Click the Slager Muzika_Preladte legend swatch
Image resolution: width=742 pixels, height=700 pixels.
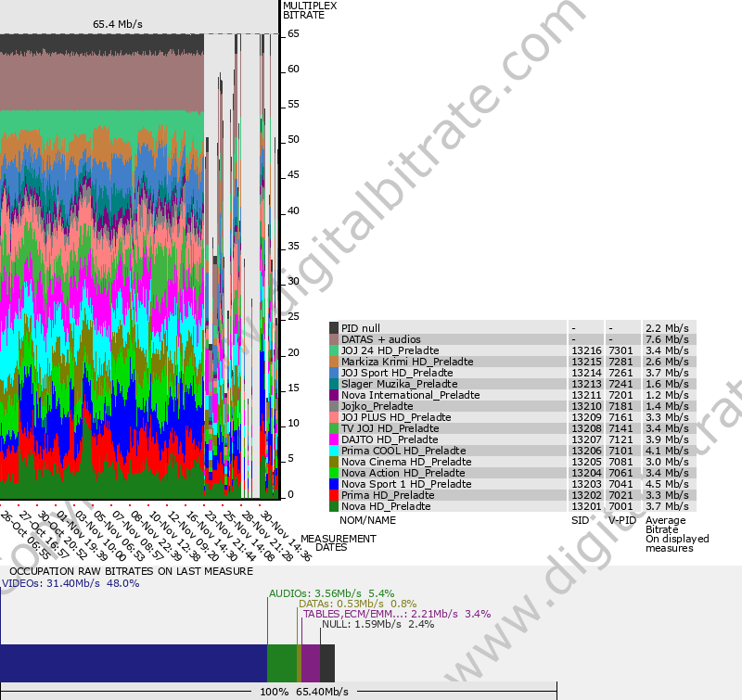(x=334, y=384)
